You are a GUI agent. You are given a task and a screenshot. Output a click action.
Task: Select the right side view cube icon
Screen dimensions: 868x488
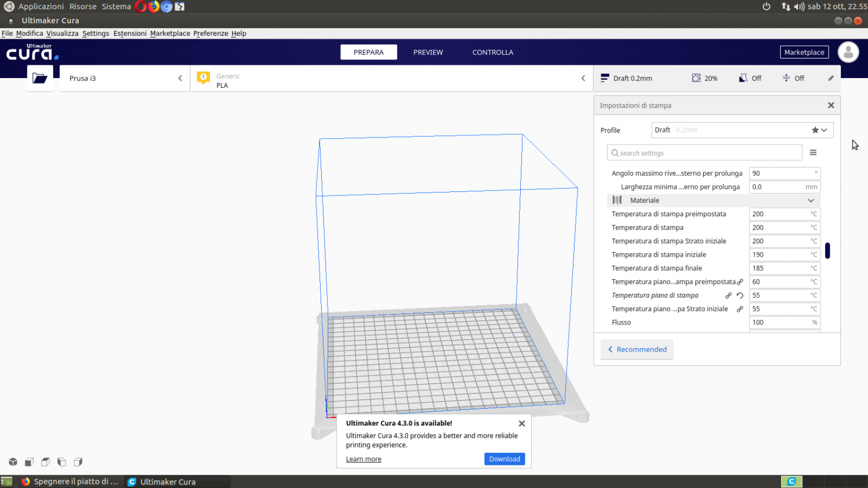pyautogui.click(x=78, y=461)
